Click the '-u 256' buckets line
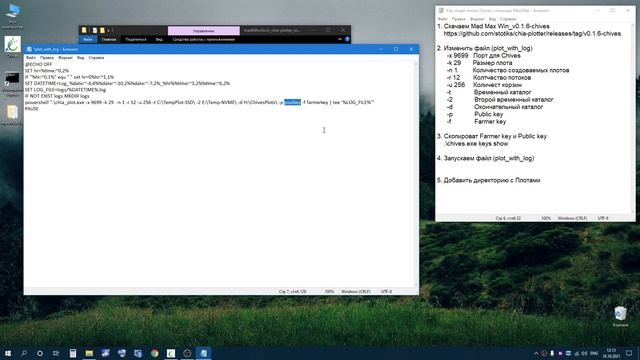The height and width of the screenshot is (360, 640). tap(484, 85)
